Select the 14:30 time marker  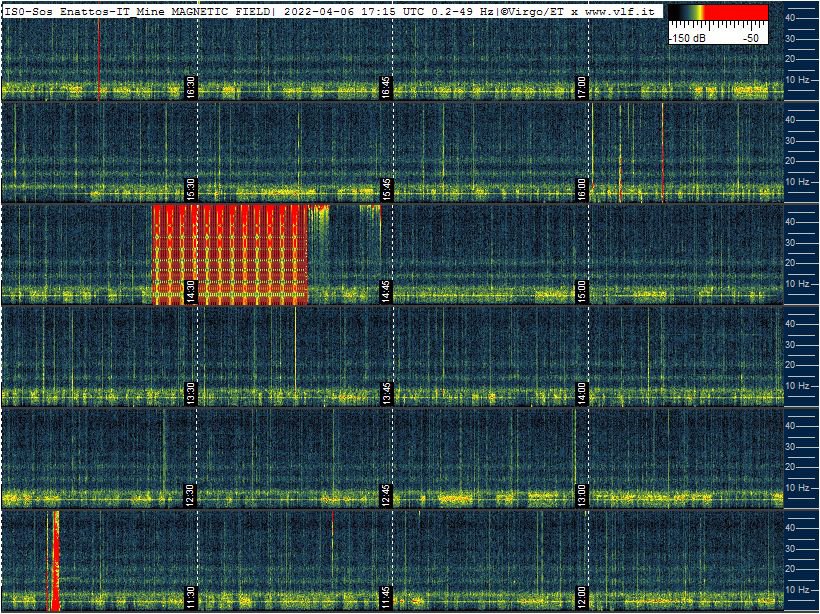(191, 291)
